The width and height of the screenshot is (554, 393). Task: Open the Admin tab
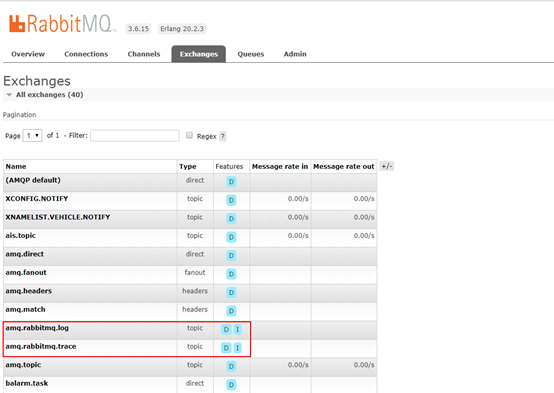[x=295, y=54]
